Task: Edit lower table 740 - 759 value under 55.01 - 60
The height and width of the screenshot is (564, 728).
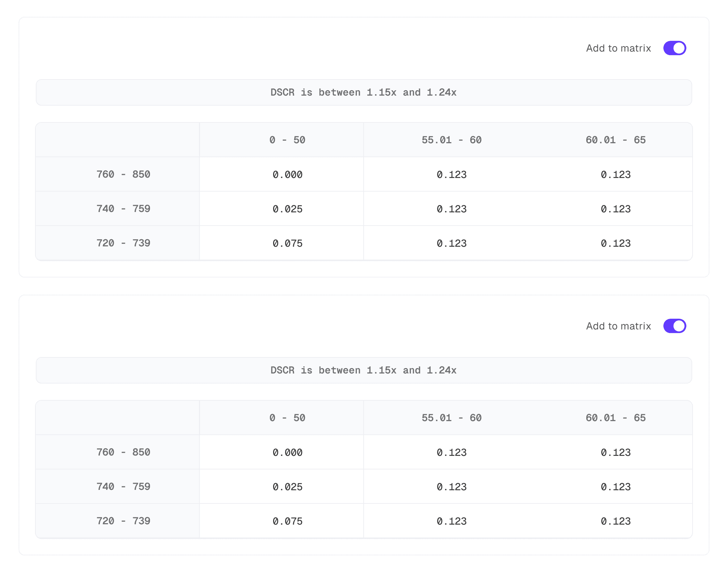Action: (x=446, y=487)
